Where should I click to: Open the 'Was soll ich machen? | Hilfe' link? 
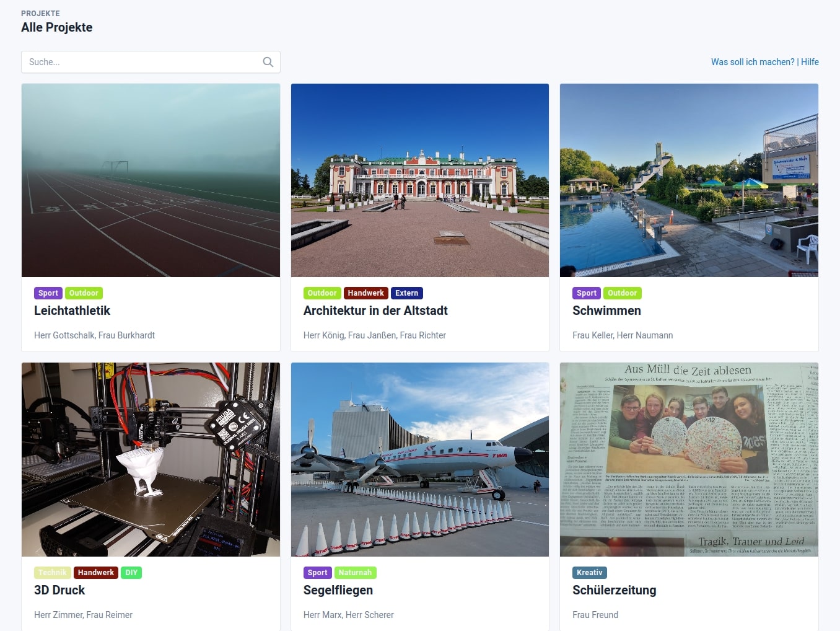(x=764, y=62)
